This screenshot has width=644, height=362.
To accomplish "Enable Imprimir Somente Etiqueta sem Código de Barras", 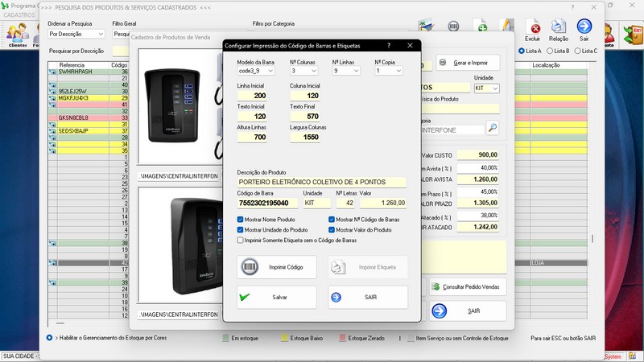I will point(241,240).
